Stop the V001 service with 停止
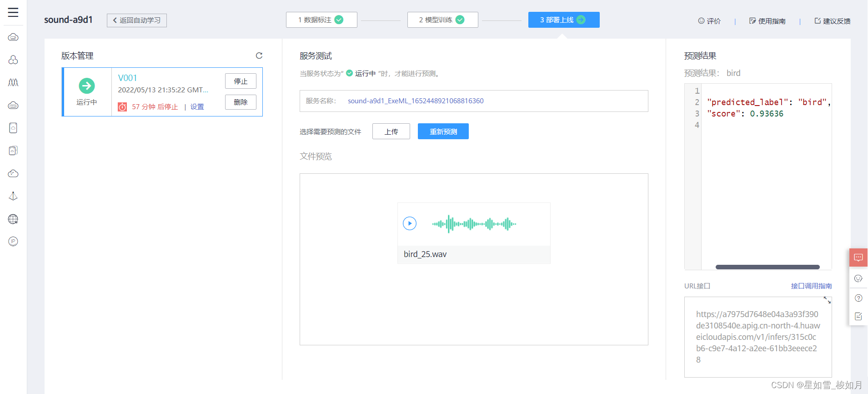The width and height of the screenshot is (868, 394). (241, 81)
